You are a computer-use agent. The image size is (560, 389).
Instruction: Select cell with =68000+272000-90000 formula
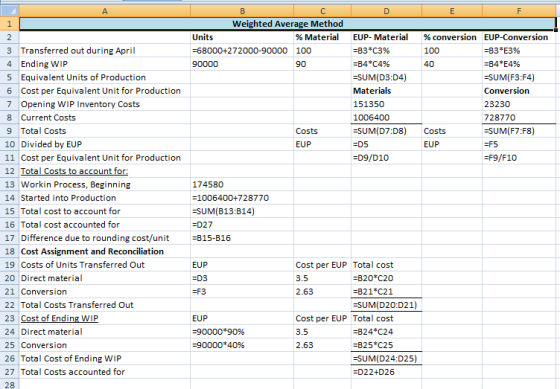(x=242, y=51)
